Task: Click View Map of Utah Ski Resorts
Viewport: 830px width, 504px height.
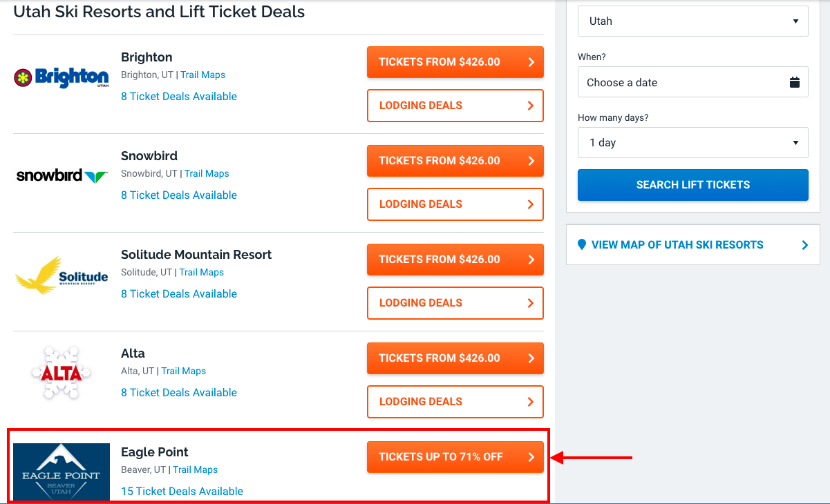Action: (x=677, y=244)
